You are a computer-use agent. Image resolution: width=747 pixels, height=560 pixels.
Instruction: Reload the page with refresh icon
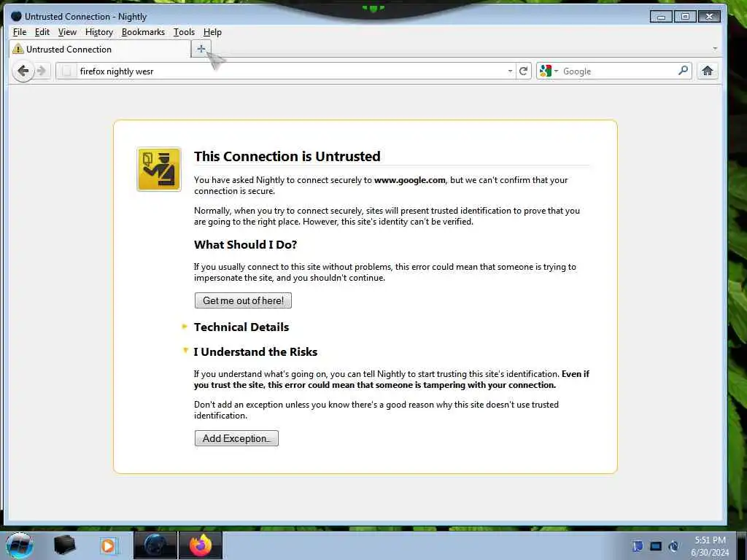pyautogui.click(x=523, y=71)
